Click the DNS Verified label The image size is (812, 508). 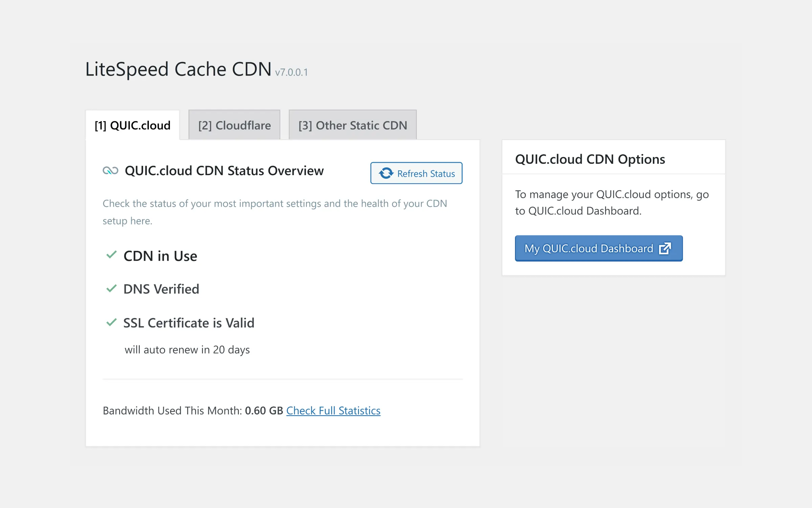(x=161, y=289)
